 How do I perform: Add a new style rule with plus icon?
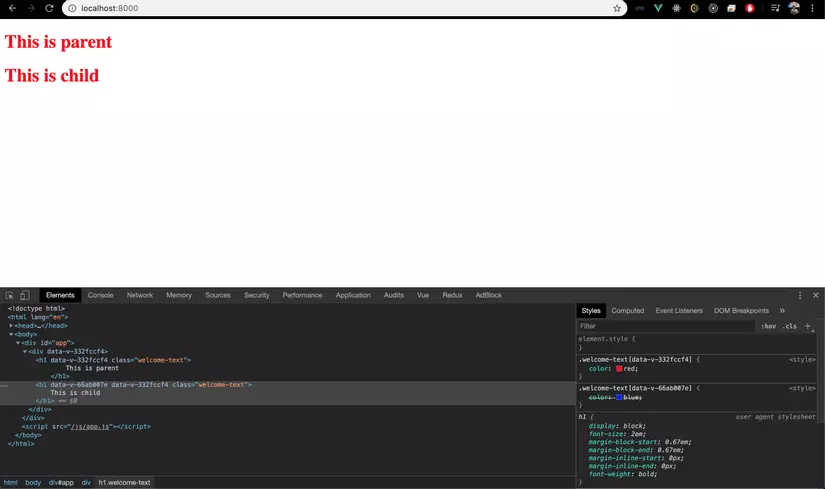(808, 326)
